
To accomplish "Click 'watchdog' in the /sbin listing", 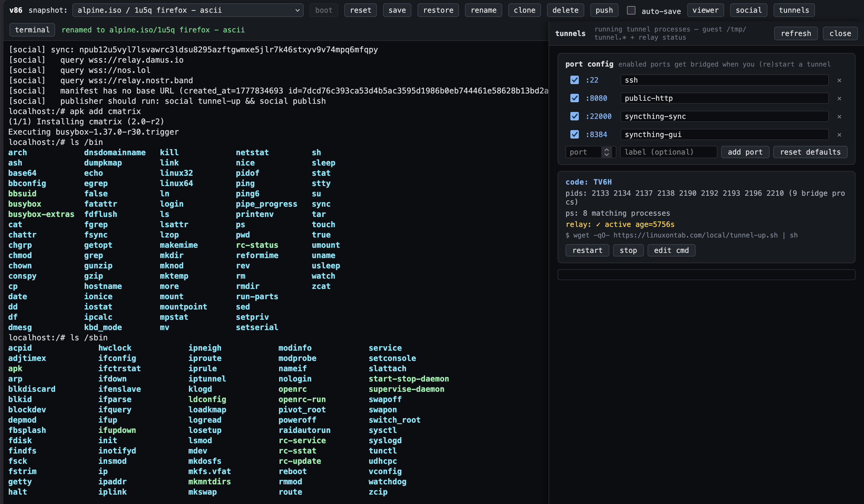I will point(387,481).
